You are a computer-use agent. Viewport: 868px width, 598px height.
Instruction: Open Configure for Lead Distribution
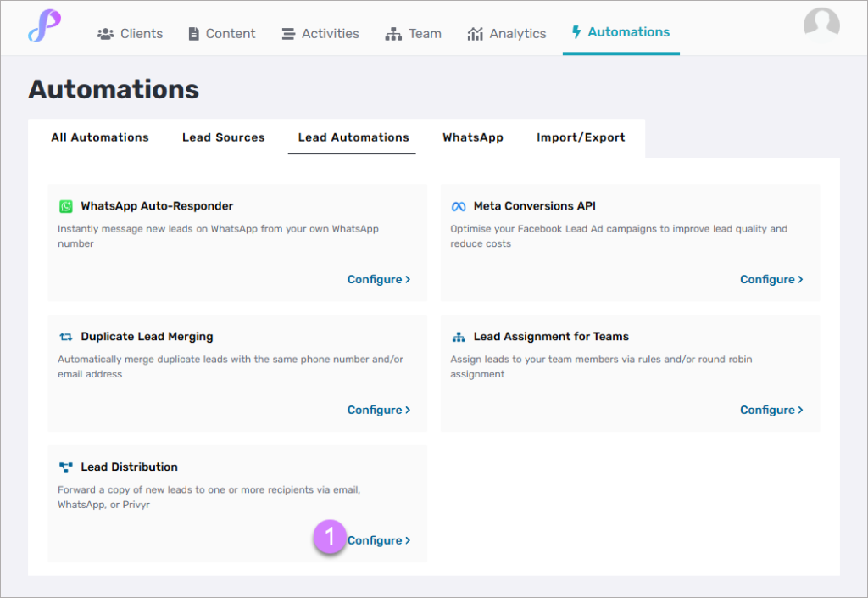coord(378,540)
